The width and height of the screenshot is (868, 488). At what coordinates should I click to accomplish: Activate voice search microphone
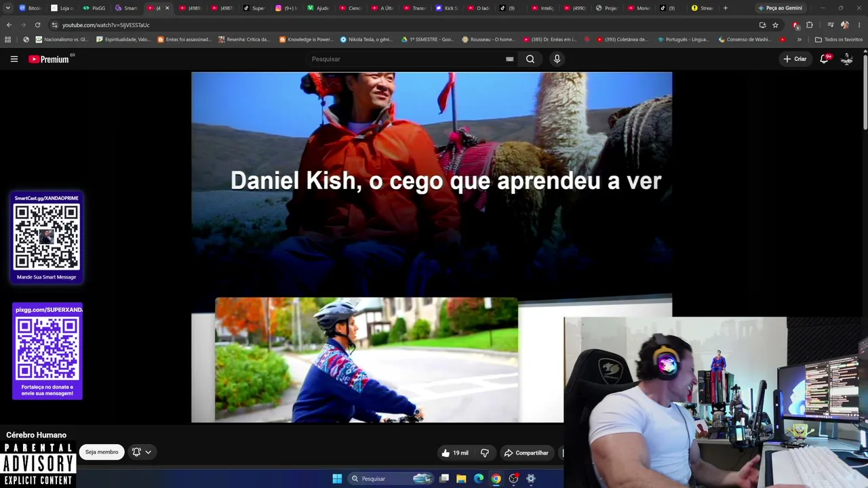point(557,59)
